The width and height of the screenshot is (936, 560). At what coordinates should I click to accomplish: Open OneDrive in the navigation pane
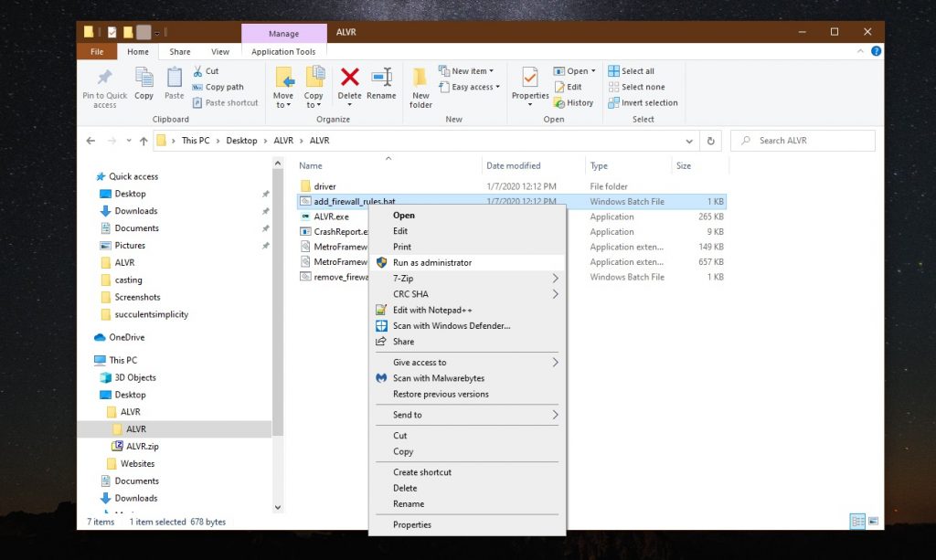(x=126, y=337)
